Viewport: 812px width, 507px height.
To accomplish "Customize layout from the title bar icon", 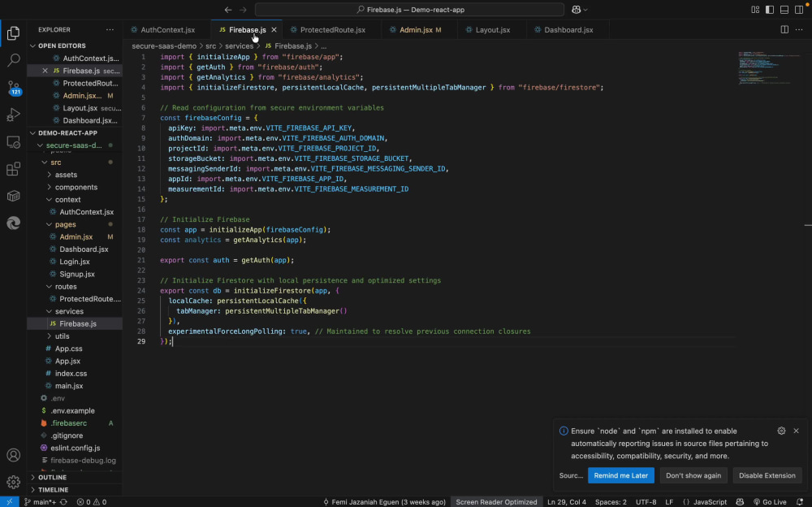I will (755, 9).
